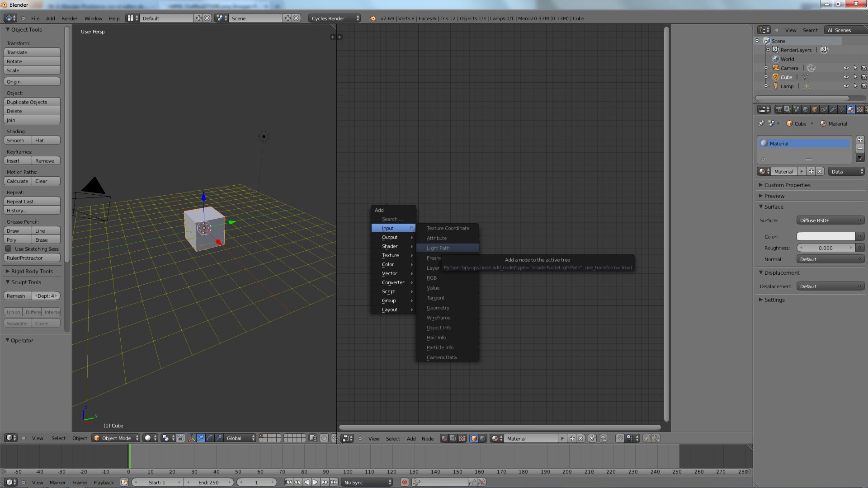Click the pin icon in node editor header

coord(592,438)
